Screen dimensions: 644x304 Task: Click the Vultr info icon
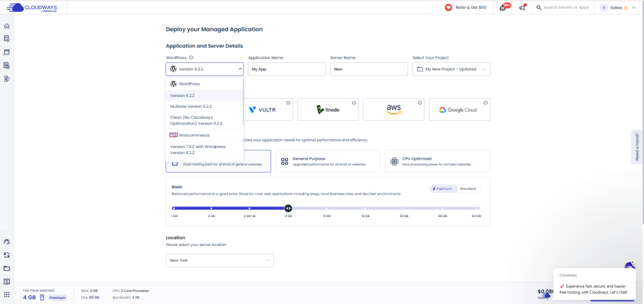(x=288, y=103)
